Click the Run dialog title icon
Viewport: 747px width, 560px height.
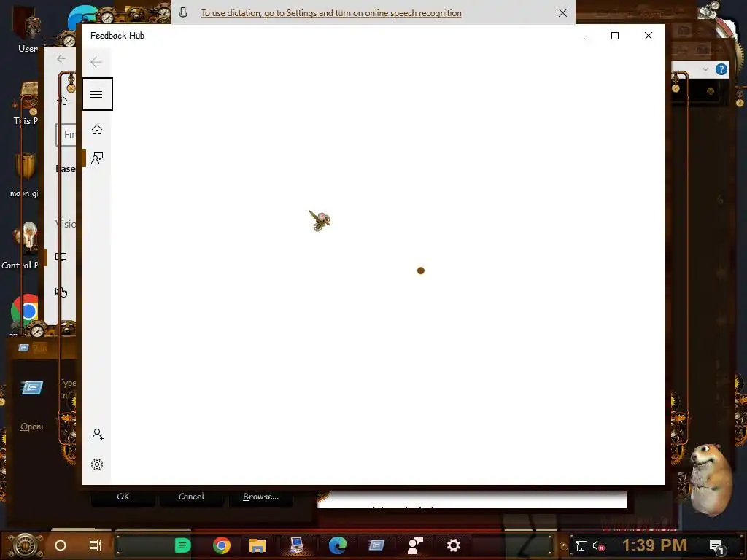[23, 348]
